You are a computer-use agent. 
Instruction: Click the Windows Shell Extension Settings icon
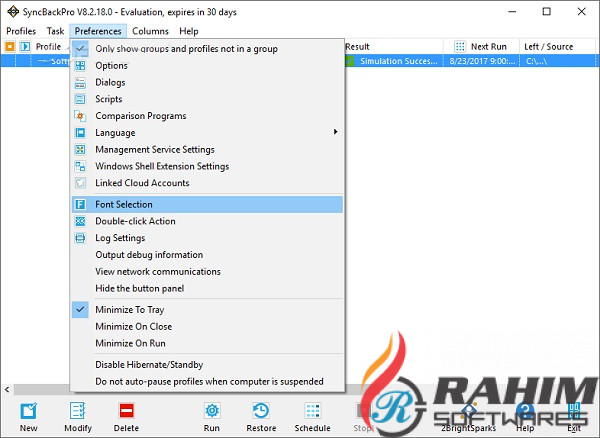pyautogui.click(x=80, y=166)
